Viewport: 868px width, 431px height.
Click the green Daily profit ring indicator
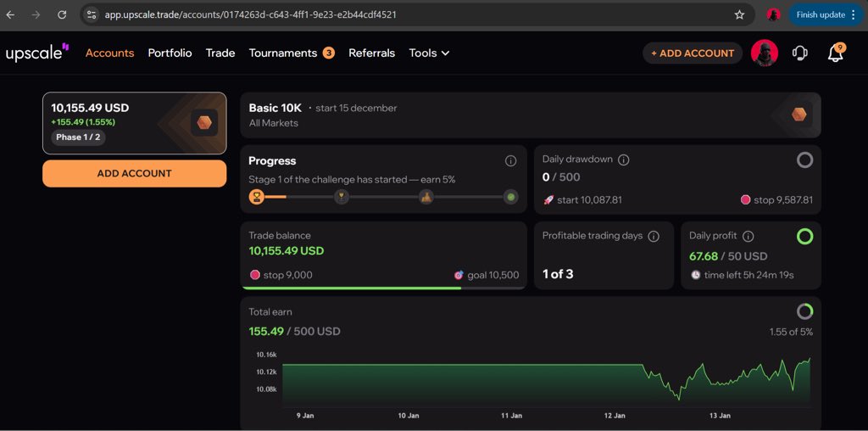805,237
